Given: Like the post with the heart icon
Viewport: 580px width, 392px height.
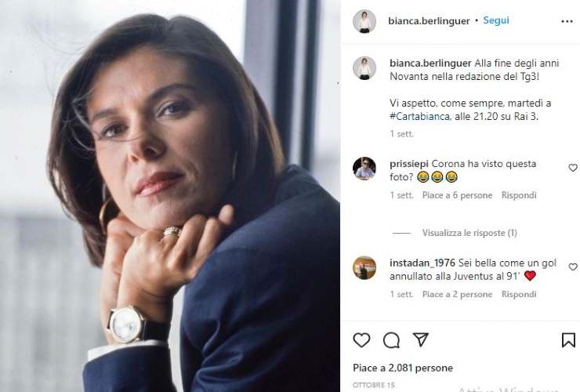Looking at the screenshot, I should pos(361,339).
